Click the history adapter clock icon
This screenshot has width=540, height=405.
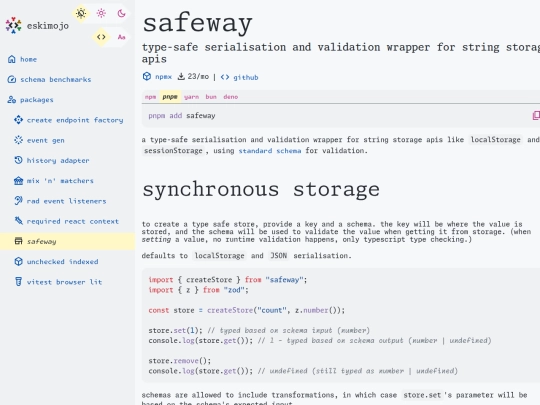[x=18, y=160]
